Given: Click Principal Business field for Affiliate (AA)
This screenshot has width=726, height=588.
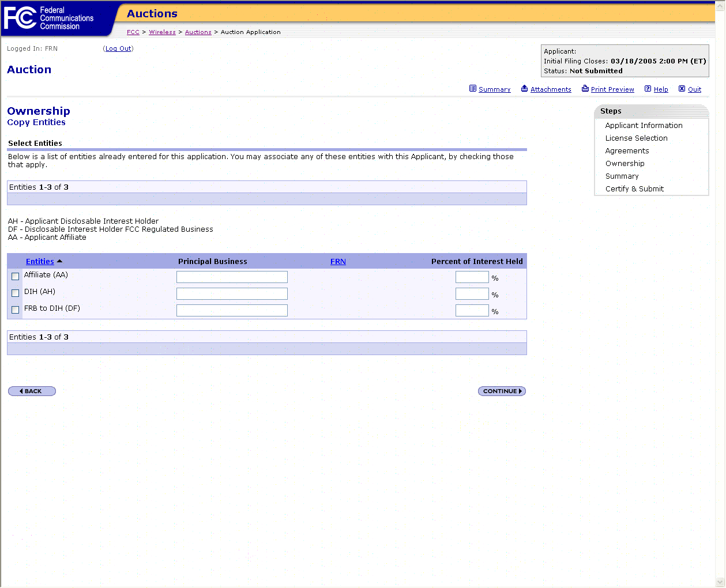Looking at the screenshot, I should point(232,277).
